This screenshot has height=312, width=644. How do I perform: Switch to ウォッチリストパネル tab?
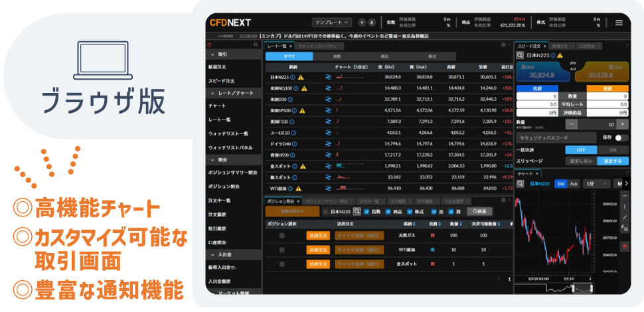(320, 46)
